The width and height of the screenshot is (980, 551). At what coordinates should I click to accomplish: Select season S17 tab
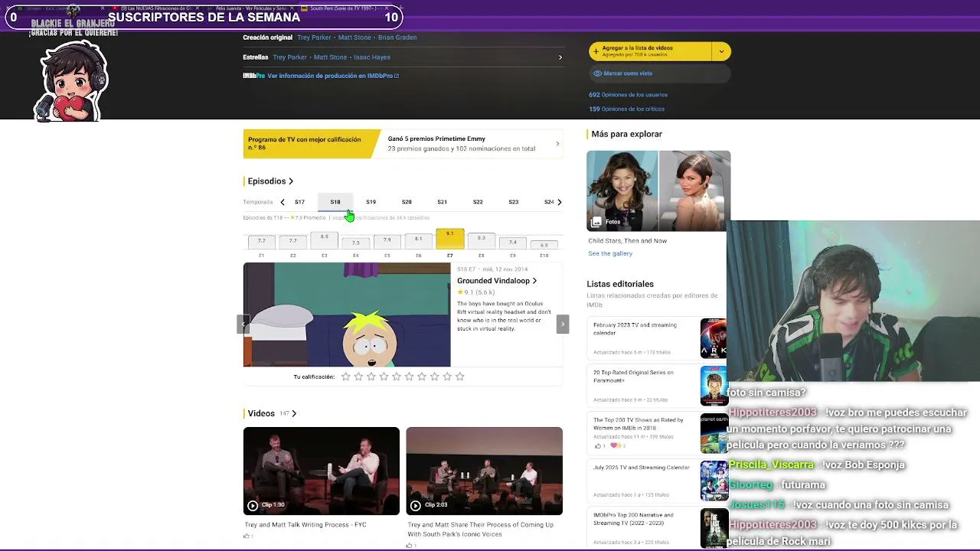299,202
